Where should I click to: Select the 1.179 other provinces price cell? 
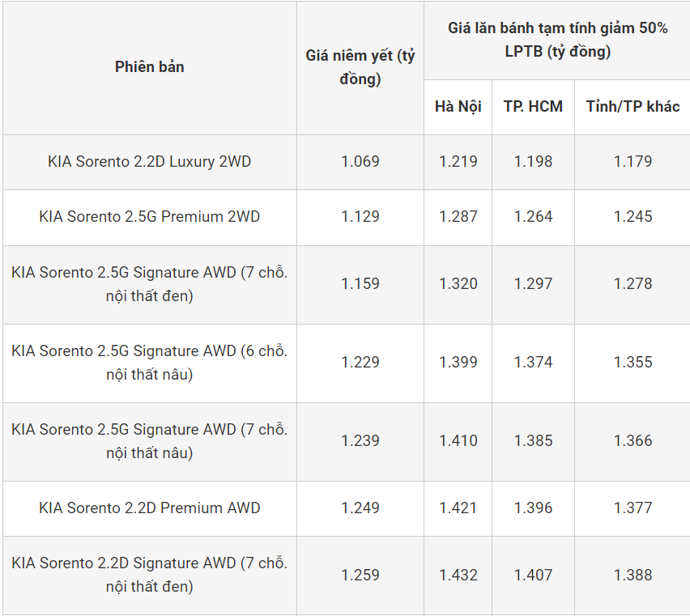click(632, 161)
